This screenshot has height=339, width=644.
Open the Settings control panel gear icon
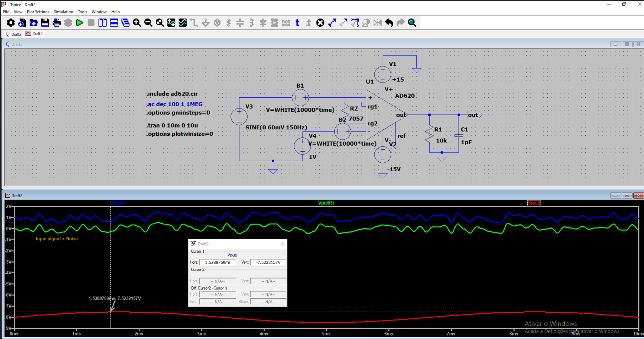pos(11,23)
